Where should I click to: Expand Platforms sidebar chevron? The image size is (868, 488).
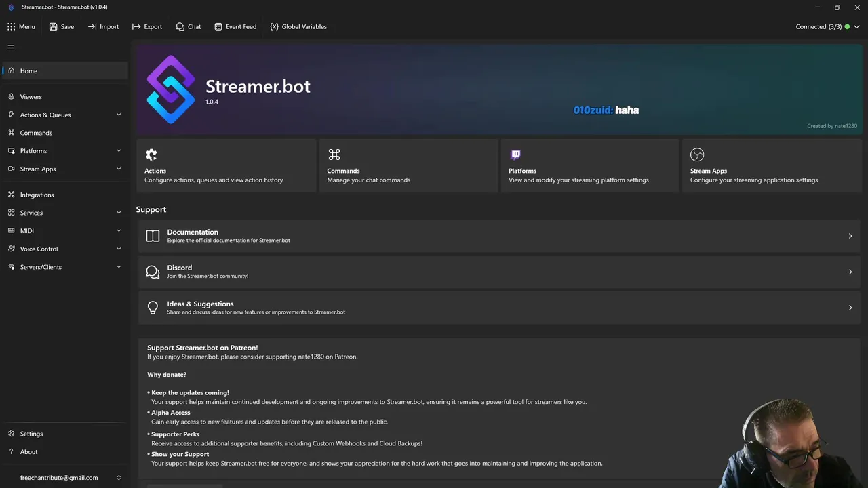point(119,150)
